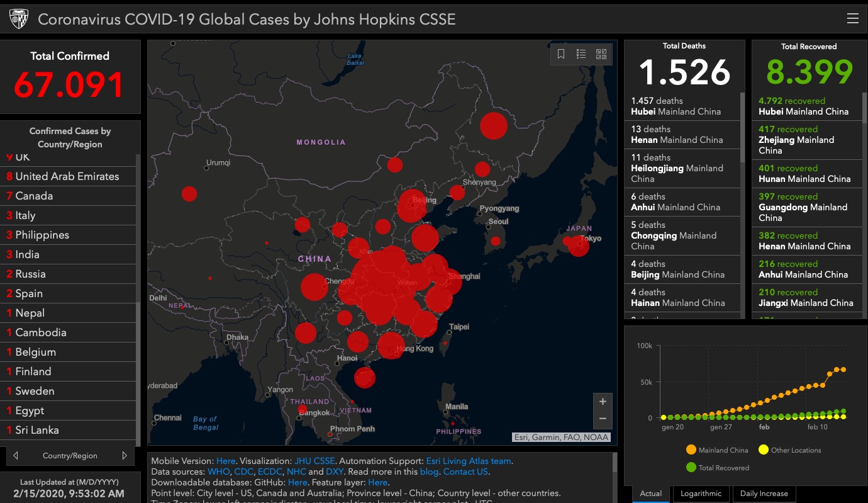Open Esri Living Atlas team link

pyautogui.click(x=469, y=461)
